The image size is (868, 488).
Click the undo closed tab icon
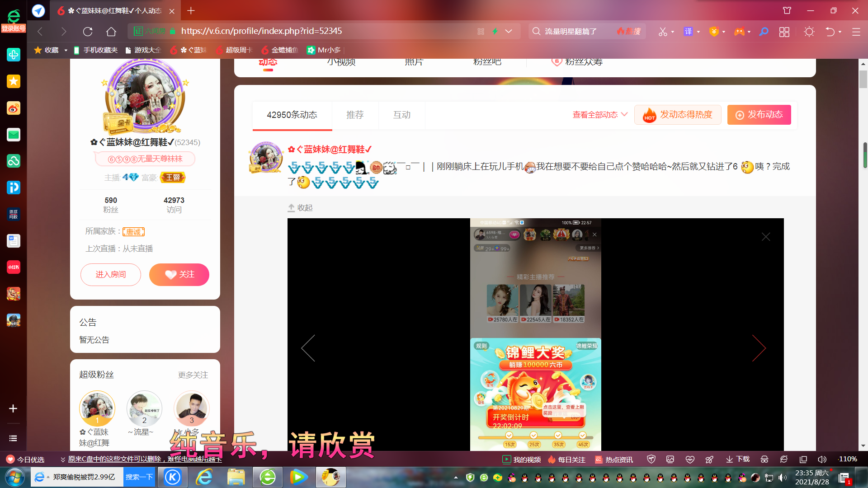pyautogui.click(x=830, y=32)
